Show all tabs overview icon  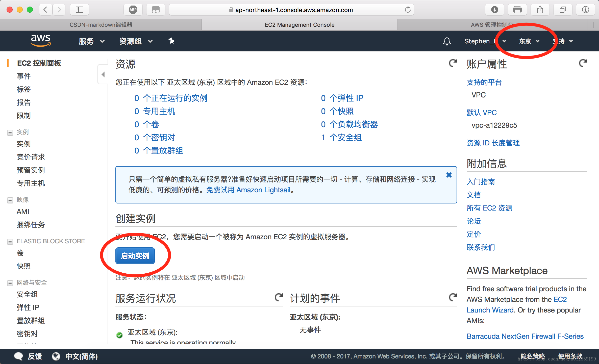coord(563,10)
